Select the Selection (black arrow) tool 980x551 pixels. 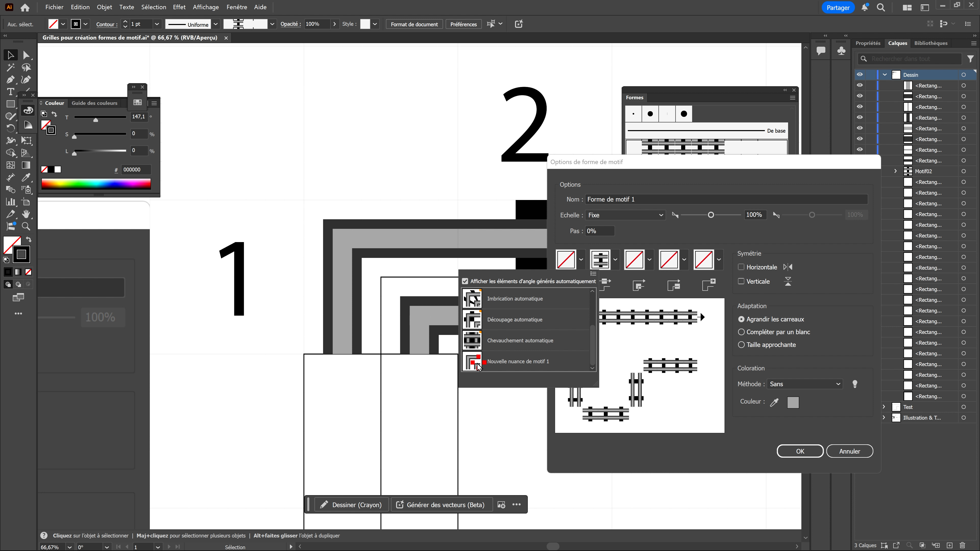10,55
